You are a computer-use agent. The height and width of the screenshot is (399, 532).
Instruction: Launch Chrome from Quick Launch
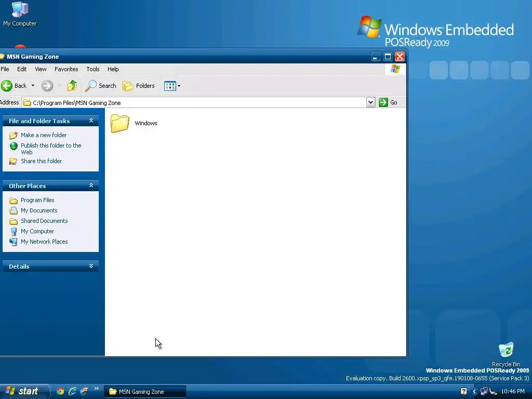pyautogui.click(x=60, y=392)
